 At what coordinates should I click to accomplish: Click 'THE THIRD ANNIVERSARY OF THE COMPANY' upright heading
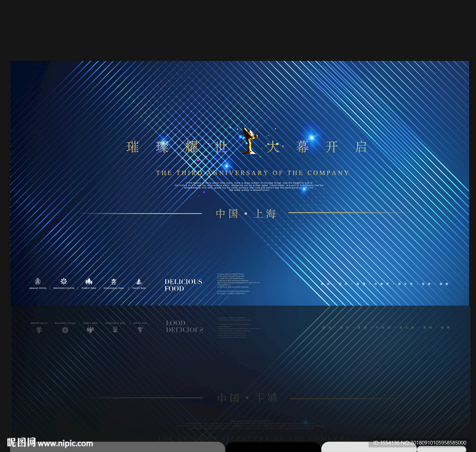pos(252,173)
